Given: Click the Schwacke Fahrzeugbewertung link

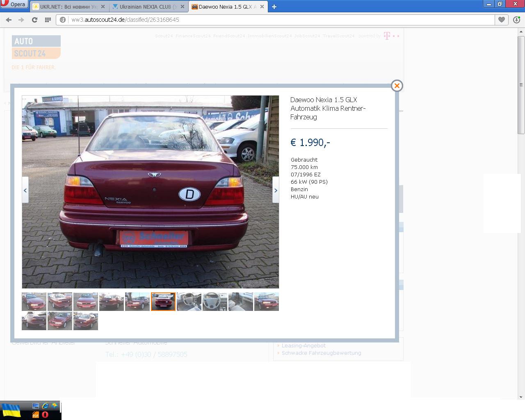Looking at the screenshot, I should tap(321, 353).
